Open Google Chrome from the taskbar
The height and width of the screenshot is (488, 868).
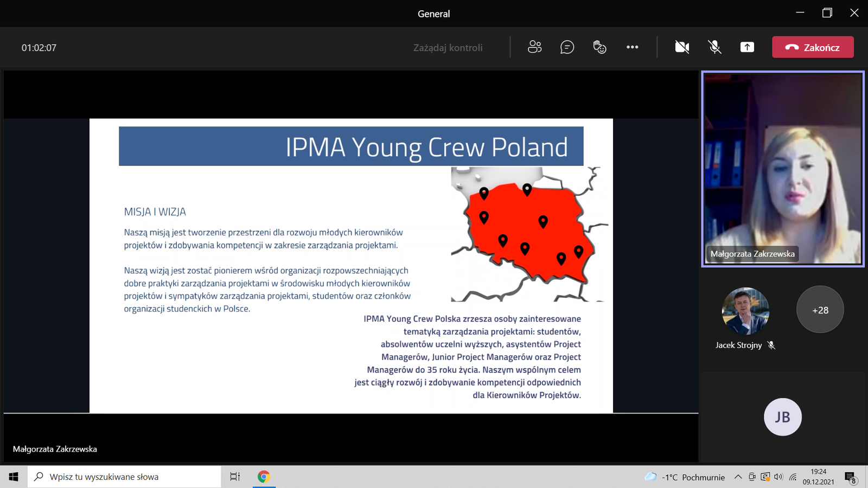pyautogui.click(x=264, y=477)
